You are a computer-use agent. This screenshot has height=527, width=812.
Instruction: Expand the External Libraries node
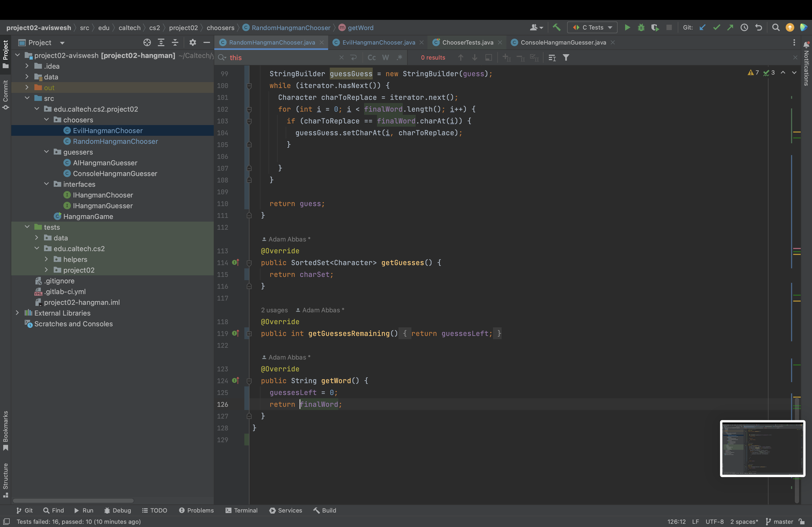coord(17,313)
